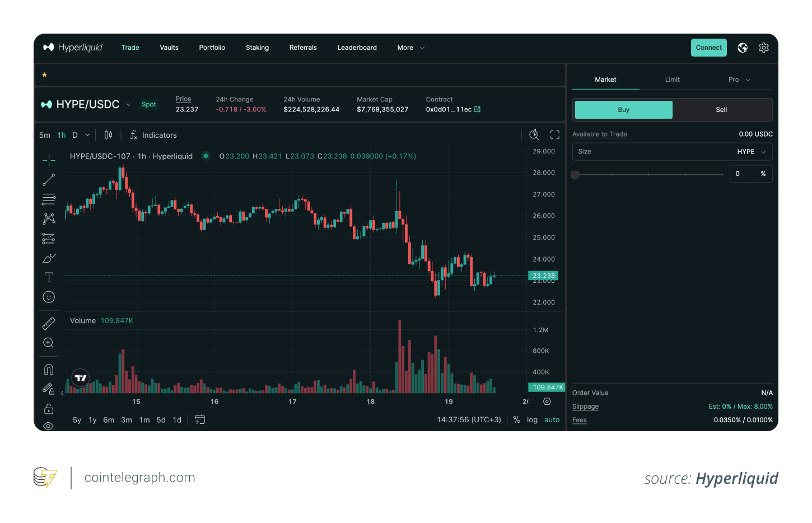Open the HYPE/USDC pair selector
This screenshot has width=812, height=523.
[x=87, y=104]
